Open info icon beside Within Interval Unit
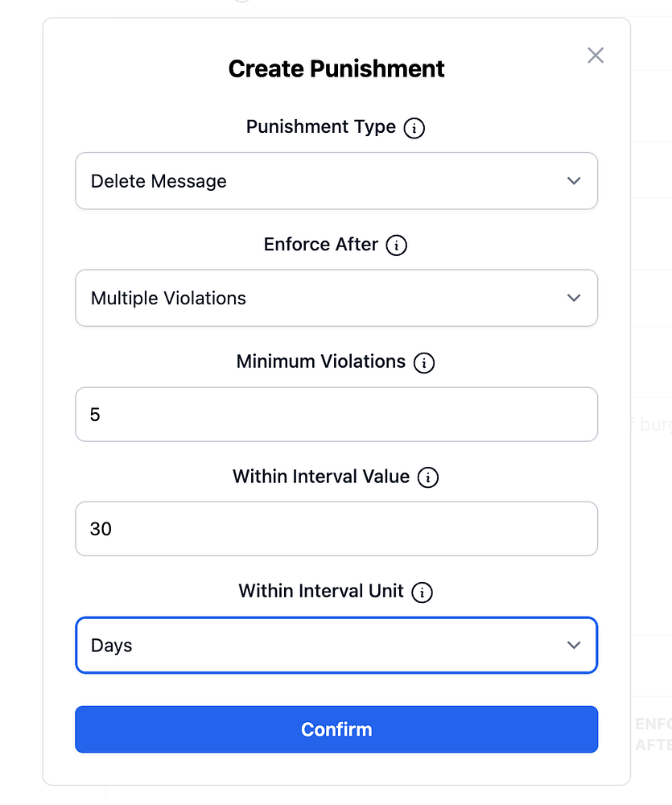This screenshot has width=672, height=805. (x=422, y=592)
